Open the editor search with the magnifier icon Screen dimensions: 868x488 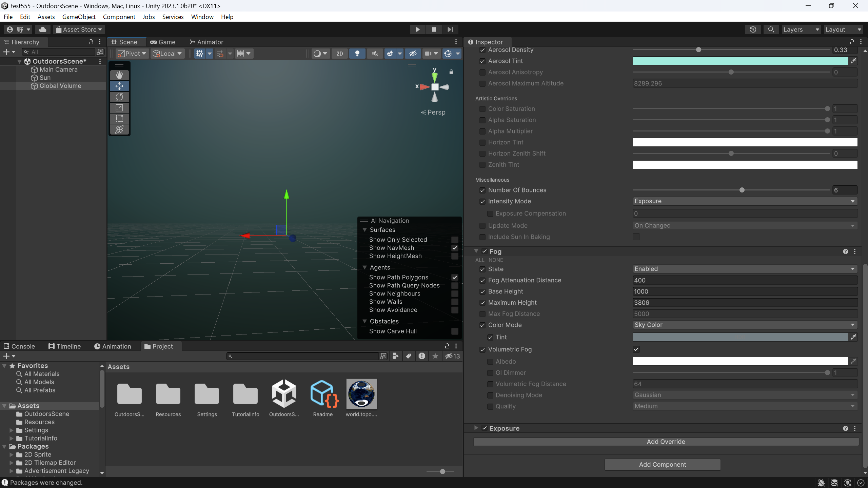tap(771, 29)
